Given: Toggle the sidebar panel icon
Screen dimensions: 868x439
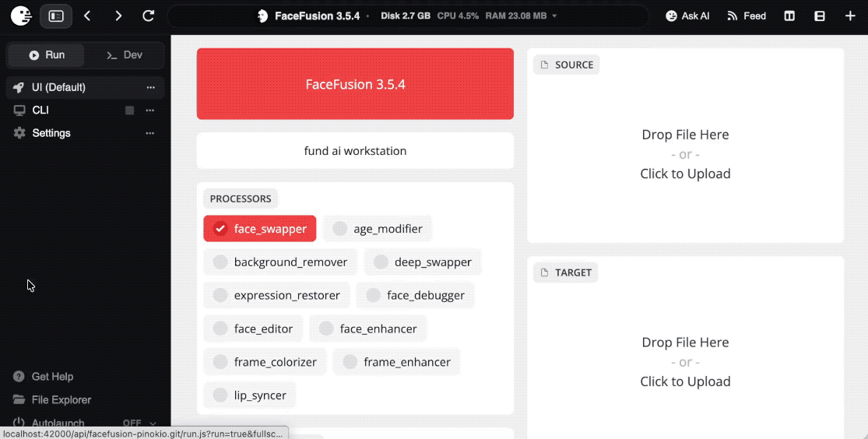Looking at the screenshot, I should 56,16.
